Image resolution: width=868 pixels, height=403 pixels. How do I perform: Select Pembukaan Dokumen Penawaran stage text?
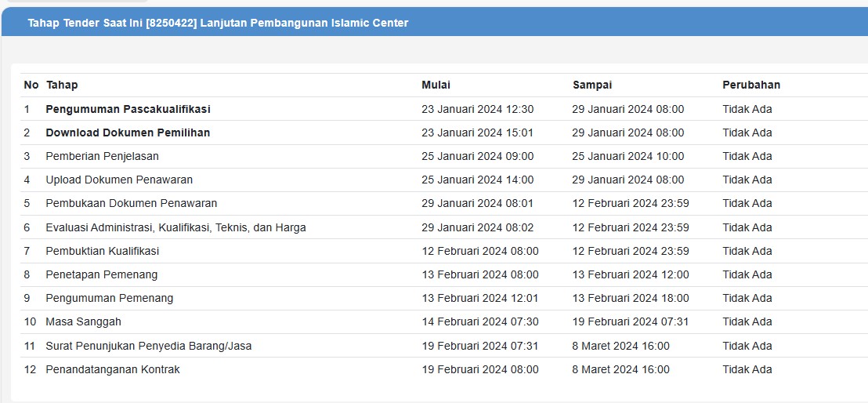click(131, 203)
